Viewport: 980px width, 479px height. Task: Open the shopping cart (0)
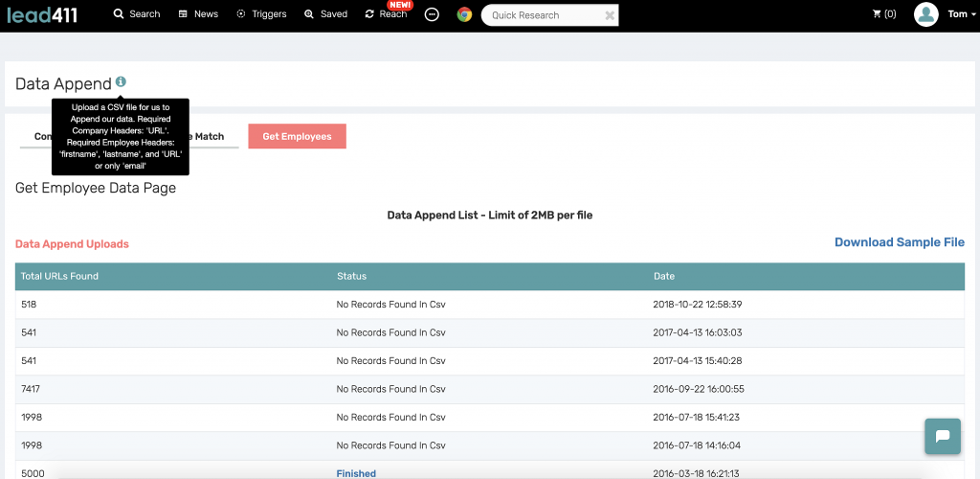tap(883, 13)
